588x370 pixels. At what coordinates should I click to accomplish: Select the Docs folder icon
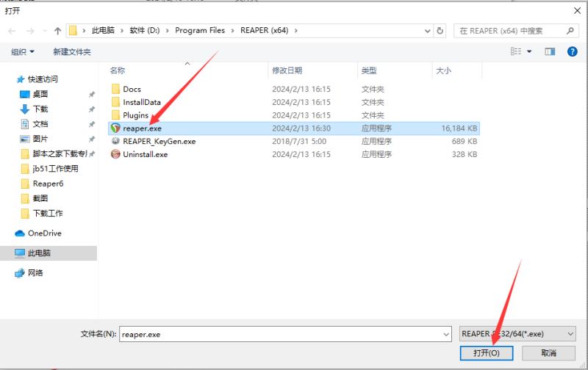click(x=116, y=89)
